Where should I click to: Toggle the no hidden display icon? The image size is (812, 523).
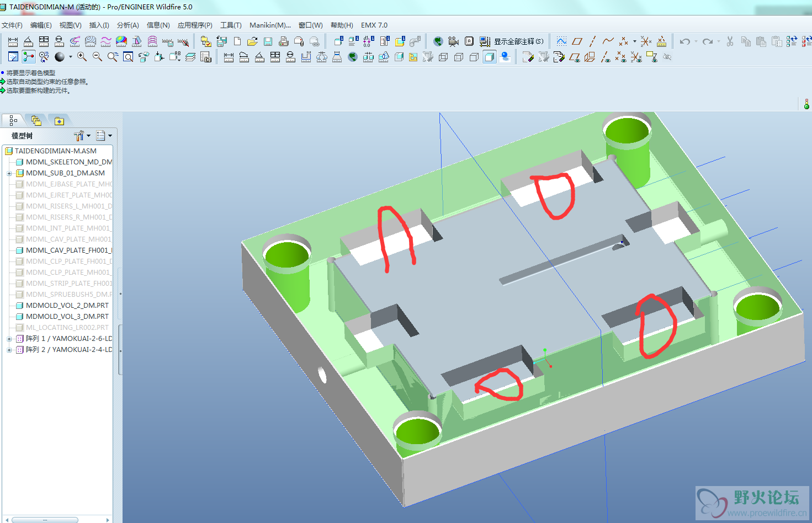[x=474, y=57]
